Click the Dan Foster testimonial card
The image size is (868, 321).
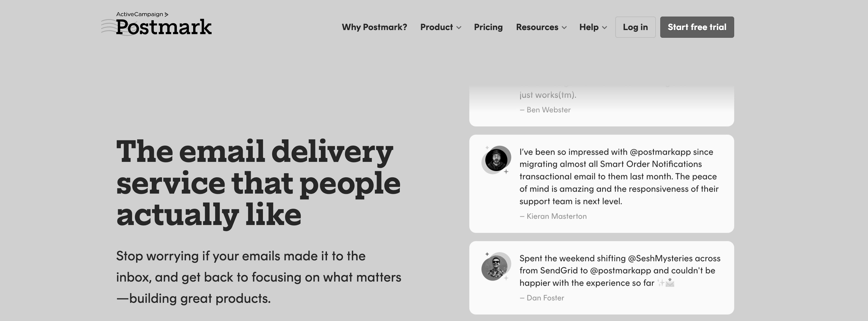click(x=601, y=277)
